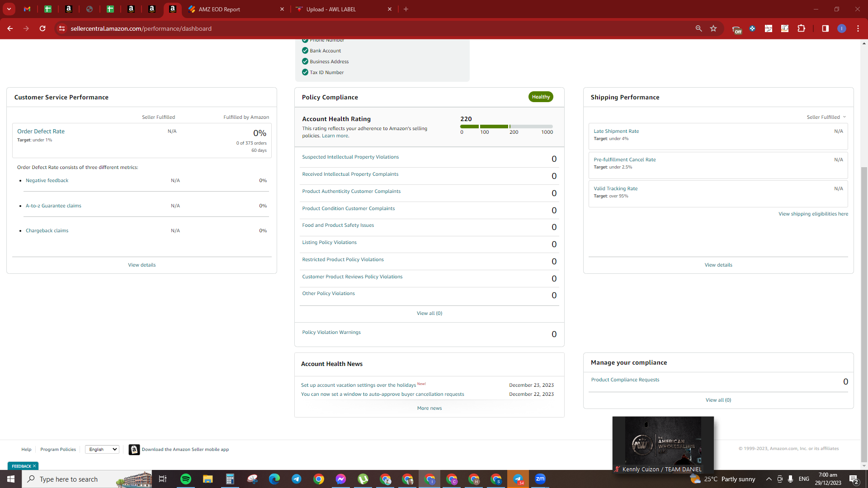Screen dimensions: 868x488
Task: Open Task View on the taskbar
Action: tap(163, 479)
